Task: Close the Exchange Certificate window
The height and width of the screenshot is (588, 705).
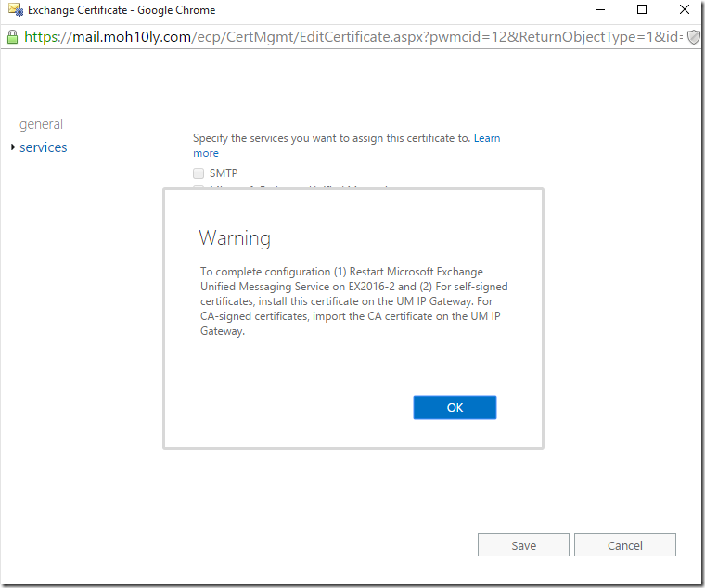Action: click(685, 9)
